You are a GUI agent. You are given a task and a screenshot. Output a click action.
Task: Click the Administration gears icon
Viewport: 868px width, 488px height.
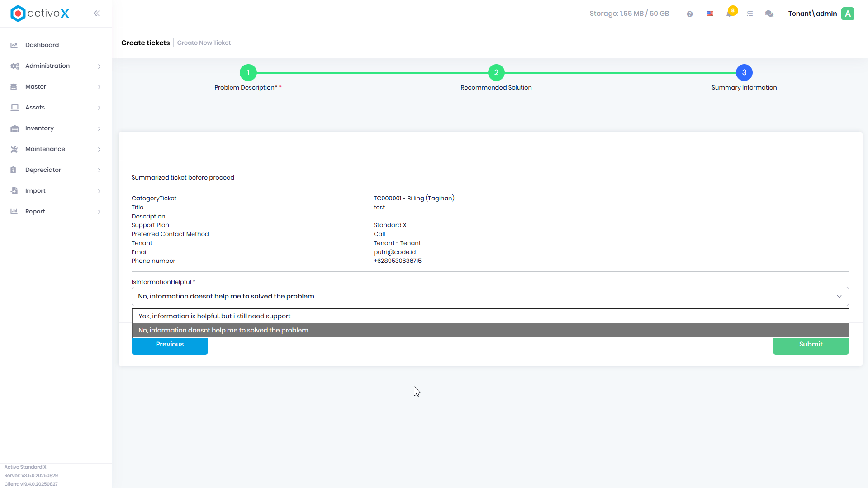pyautogui.click(x=14, y=66)
